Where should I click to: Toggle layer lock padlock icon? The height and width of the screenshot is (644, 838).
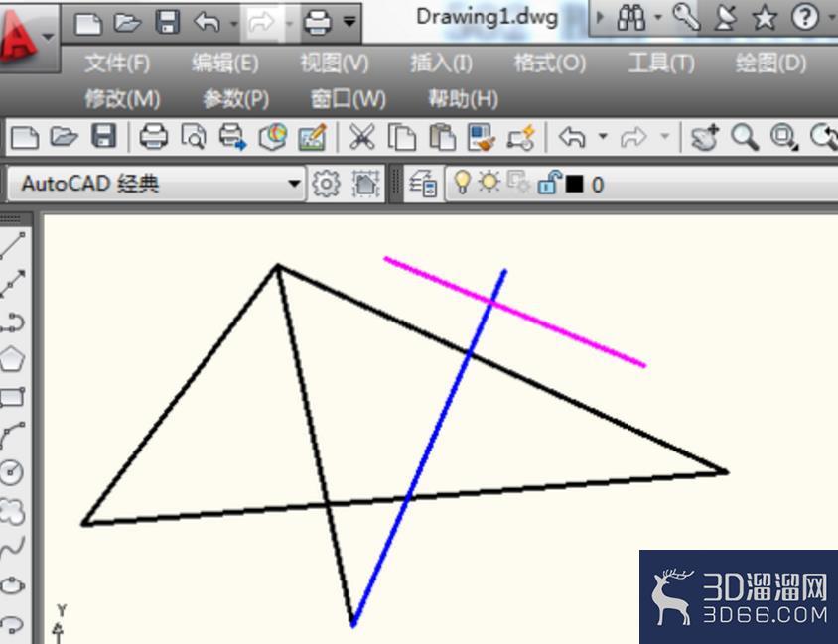[x=549, y=183]
